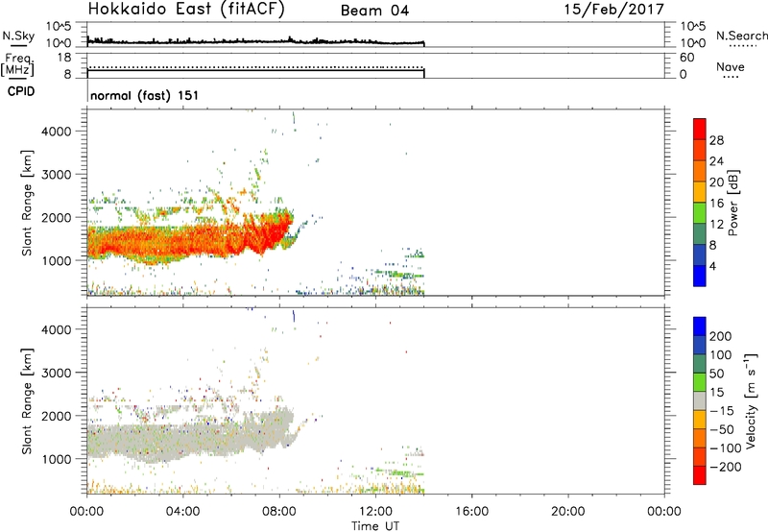Image resolution: width=768 pixels, height=532 pixels.
Task: Click the "-100" value on velocity colorbar
Action: coord(725,448)
